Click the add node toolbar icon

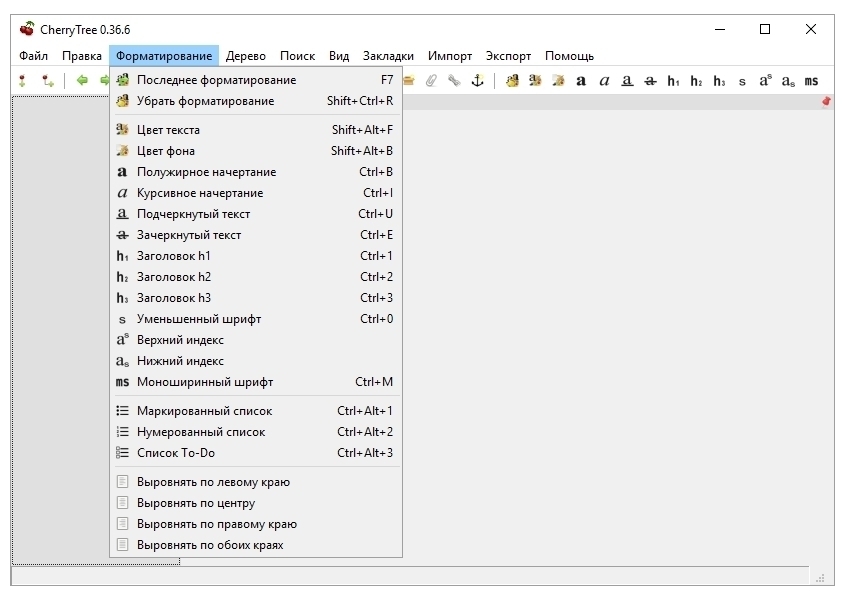point(22,81)
